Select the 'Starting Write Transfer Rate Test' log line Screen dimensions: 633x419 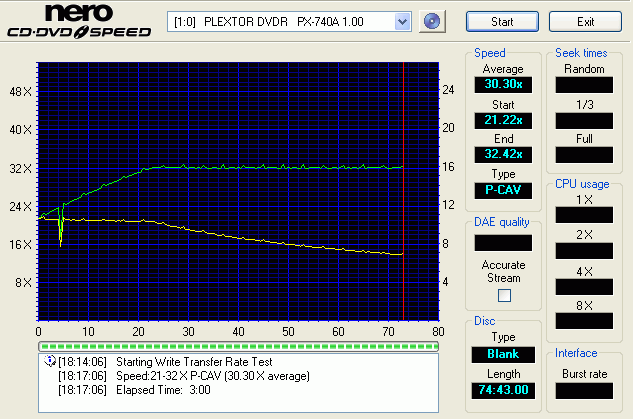[x=194, y=361]
